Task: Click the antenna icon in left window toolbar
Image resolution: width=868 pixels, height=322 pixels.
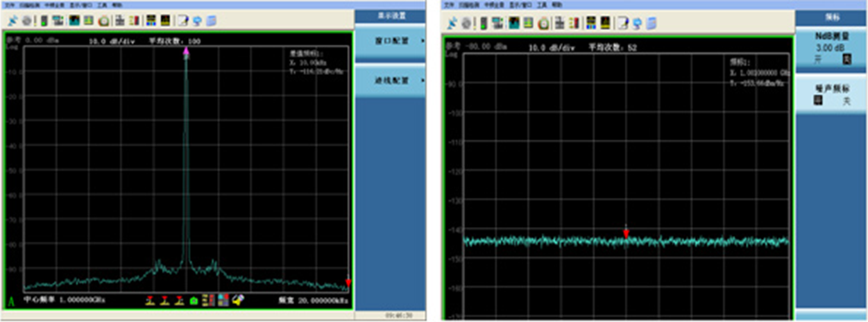Action: (x=15, y=21)
